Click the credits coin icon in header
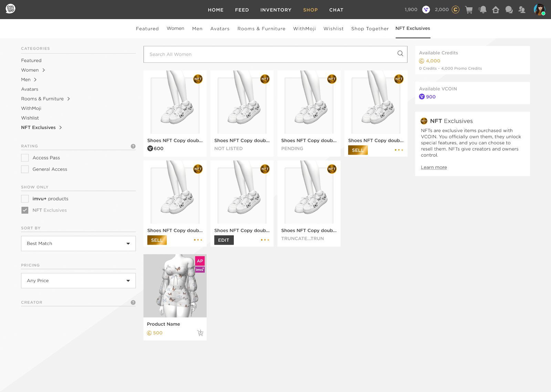 tap(455, 10)
